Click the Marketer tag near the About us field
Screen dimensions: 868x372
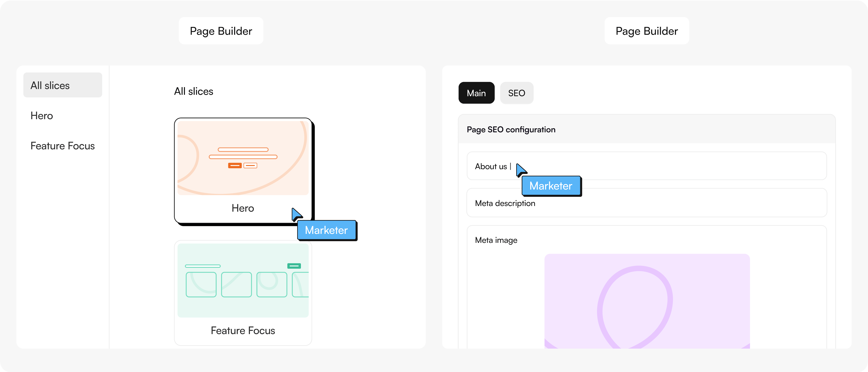tap(551, 186)
